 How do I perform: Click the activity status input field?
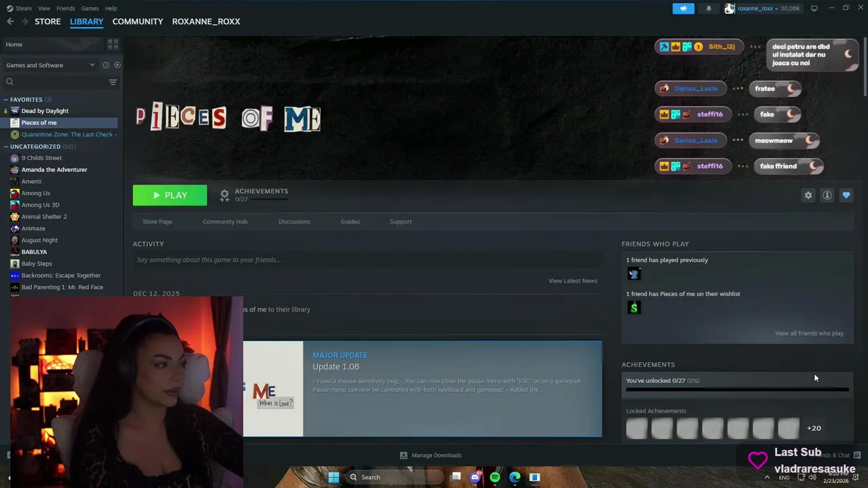[368, 260]
